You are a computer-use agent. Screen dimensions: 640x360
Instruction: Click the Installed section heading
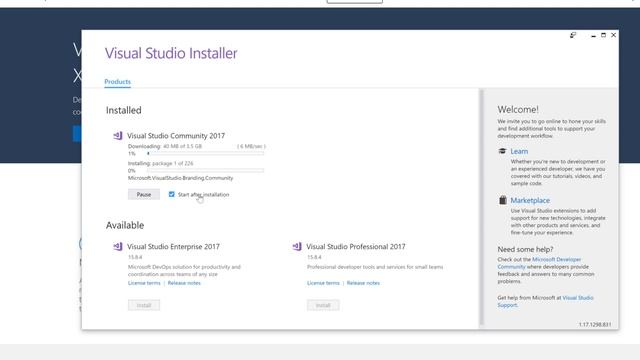pos(124,110)
